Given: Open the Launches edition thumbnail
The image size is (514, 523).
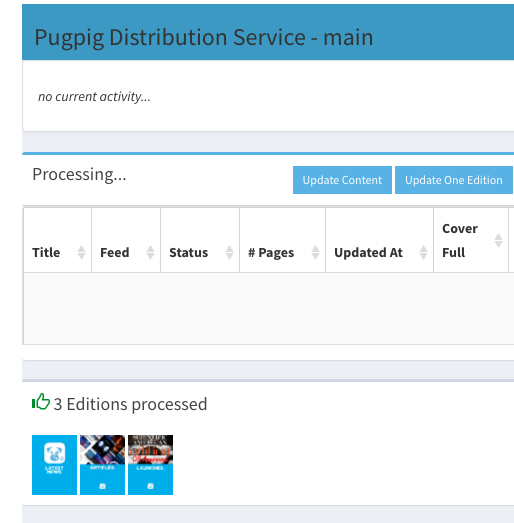Looking at the screenshot, I should coord(150,465).
